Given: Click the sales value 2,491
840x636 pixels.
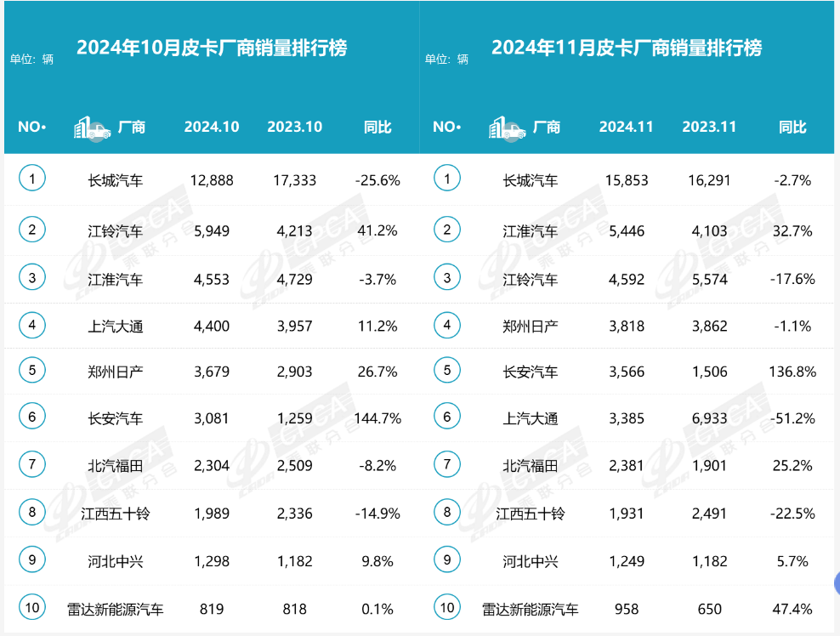Looking at the screenshot, I should pyautogui.click(x=709, y=514).
